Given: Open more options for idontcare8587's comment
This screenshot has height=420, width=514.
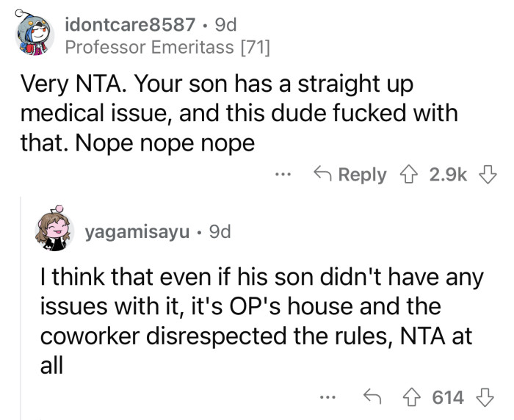Looking at the screenshot, I should click(283, 175).
